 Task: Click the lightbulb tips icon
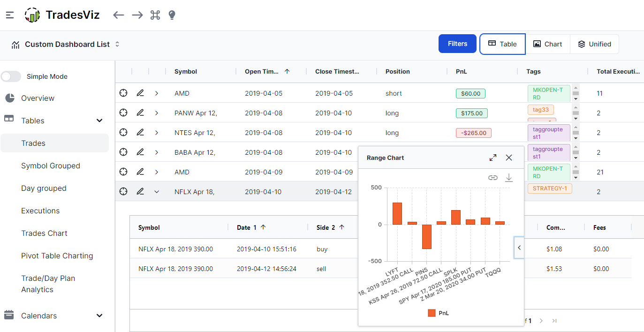pyautogui.click(x=172, y=15)
